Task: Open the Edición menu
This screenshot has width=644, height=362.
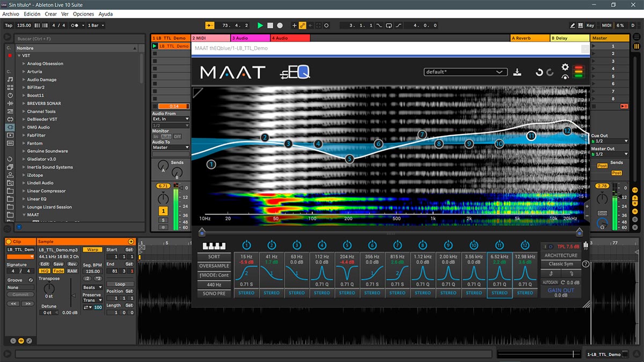Action: pos(32,14)
